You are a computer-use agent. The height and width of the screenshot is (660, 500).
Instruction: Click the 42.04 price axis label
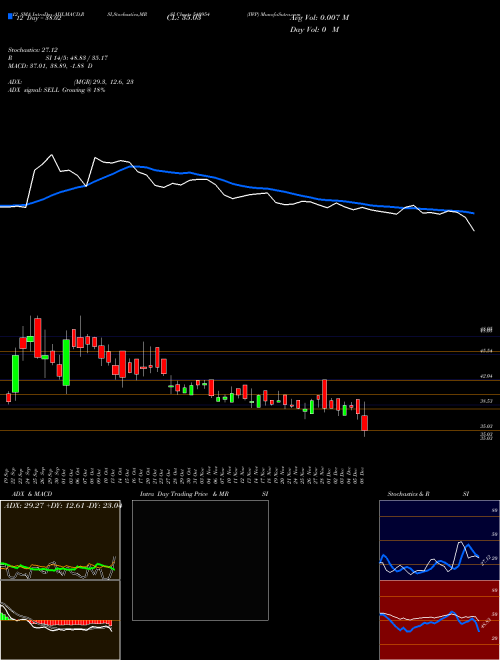click(x=487, y=376)
